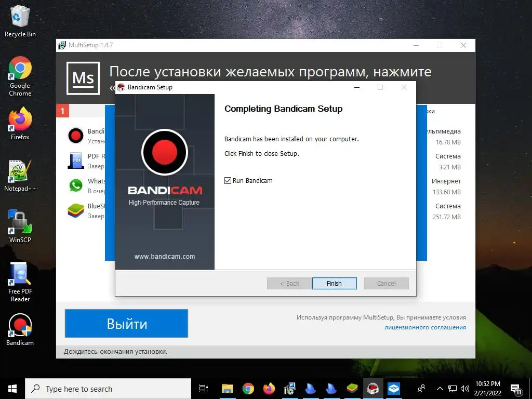This screenshot has height=399, width=532.
Task: Select the Free PDF Reader desktop shortcut
Action: click(x=20, y=282)
